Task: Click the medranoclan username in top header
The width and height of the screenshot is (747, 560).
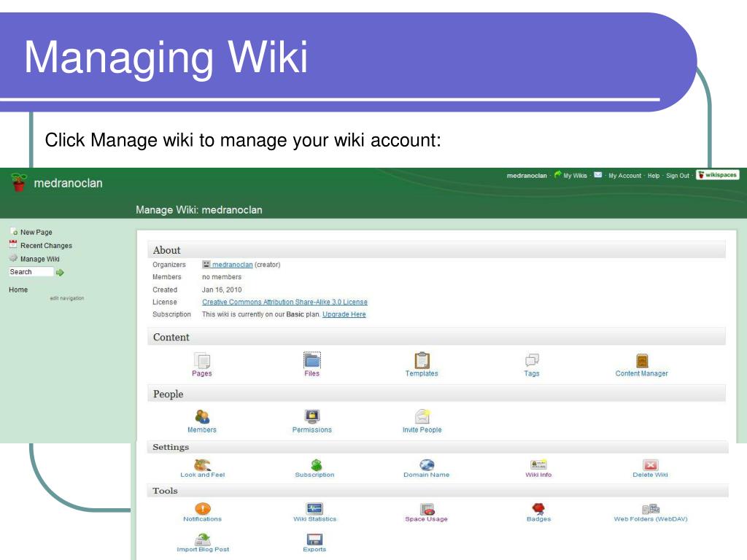Action: [527, 176]
